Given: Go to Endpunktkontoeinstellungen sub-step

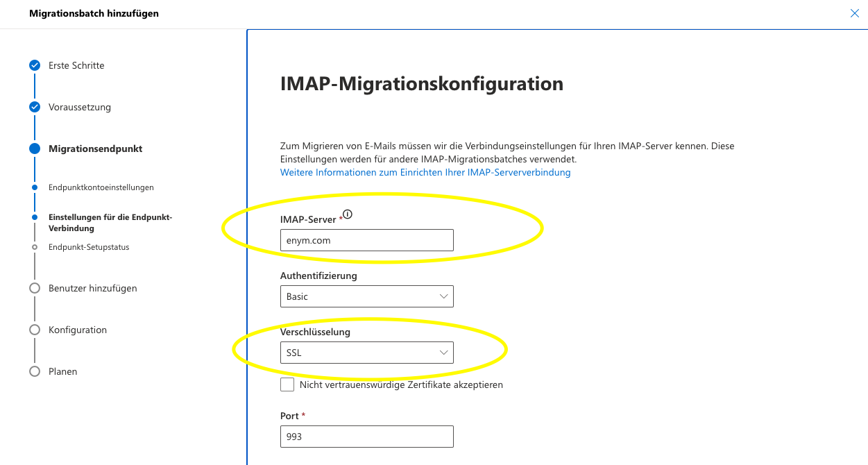Looking at the screenshot, I should (x=101, y=187).
